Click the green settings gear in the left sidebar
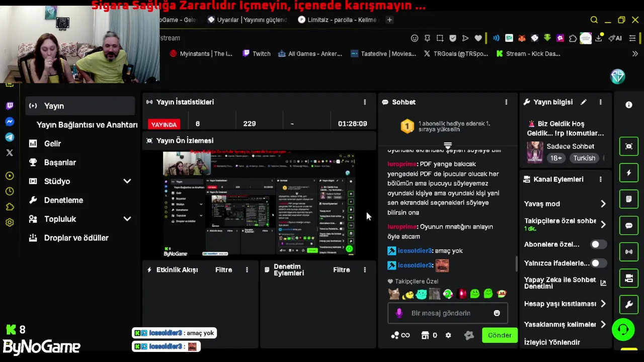The image size is (644, 362). (10, 222)
